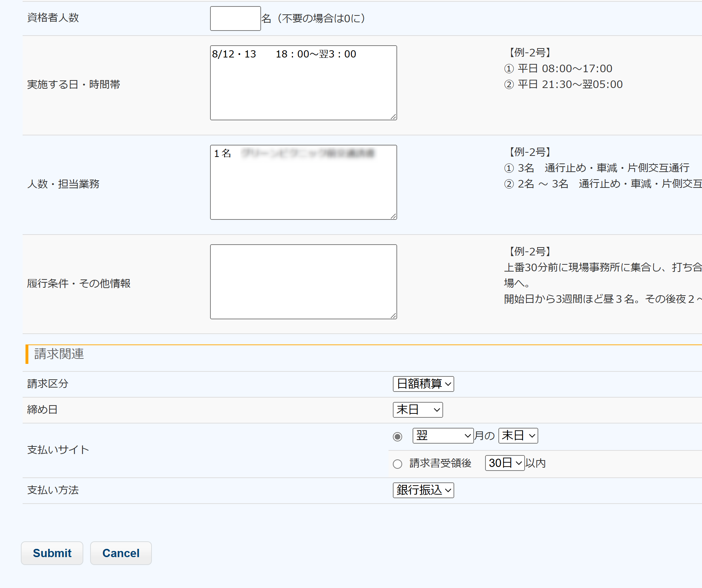The width and height of the screenshot is (702, 588).
Task: Open the 請求区分 dropdown showing 日額積算
Action: [x=423, y=384]
